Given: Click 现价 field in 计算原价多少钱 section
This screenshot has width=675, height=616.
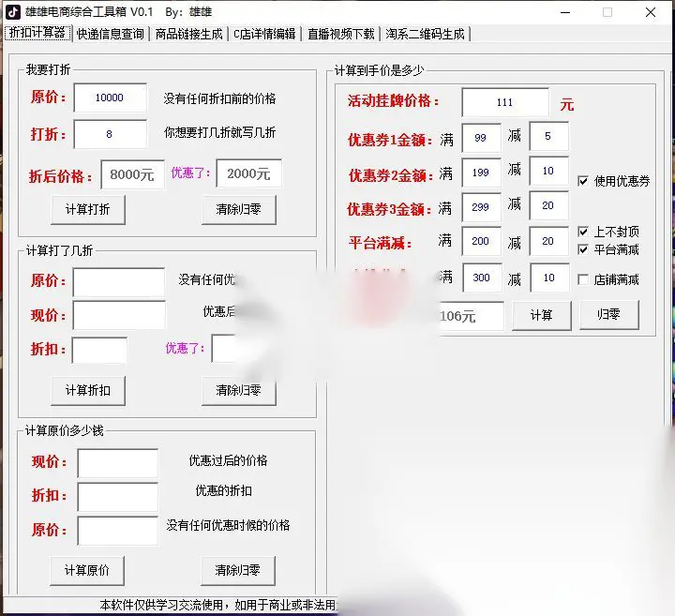Looking at the screenshot, I should click(x=117, y=463).
